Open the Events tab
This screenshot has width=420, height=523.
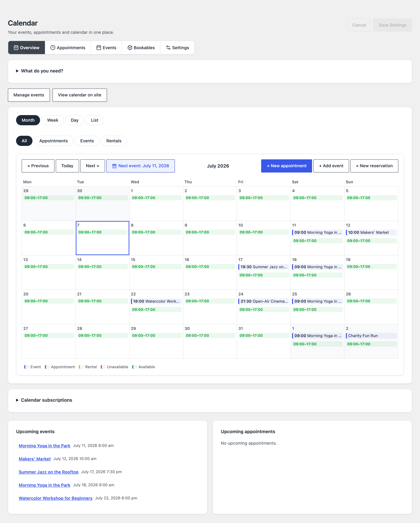(106, 48)
